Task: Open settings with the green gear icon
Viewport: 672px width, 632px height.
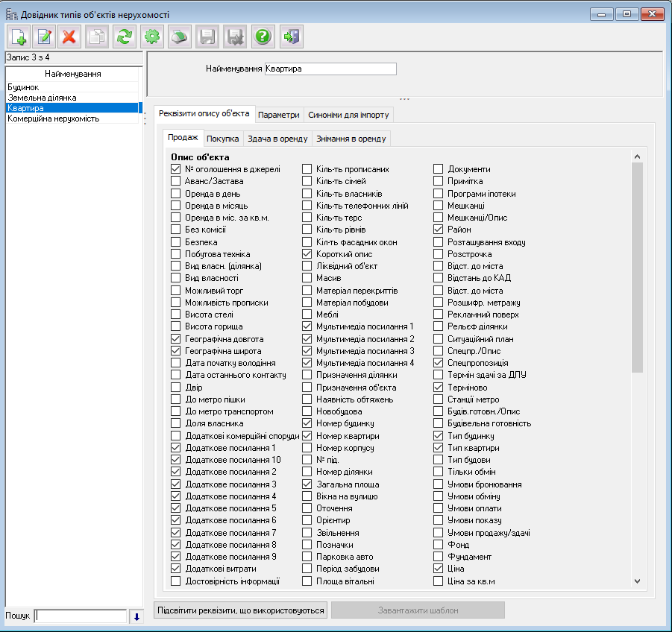Action: coord(152,37)
